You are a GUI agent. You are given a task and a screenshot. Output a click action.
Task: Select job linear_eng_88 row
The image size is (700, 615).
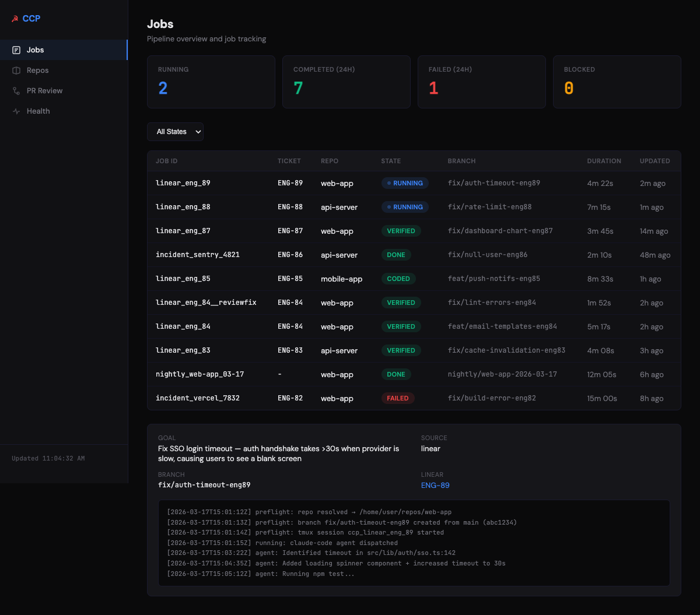tap(414, 207)
